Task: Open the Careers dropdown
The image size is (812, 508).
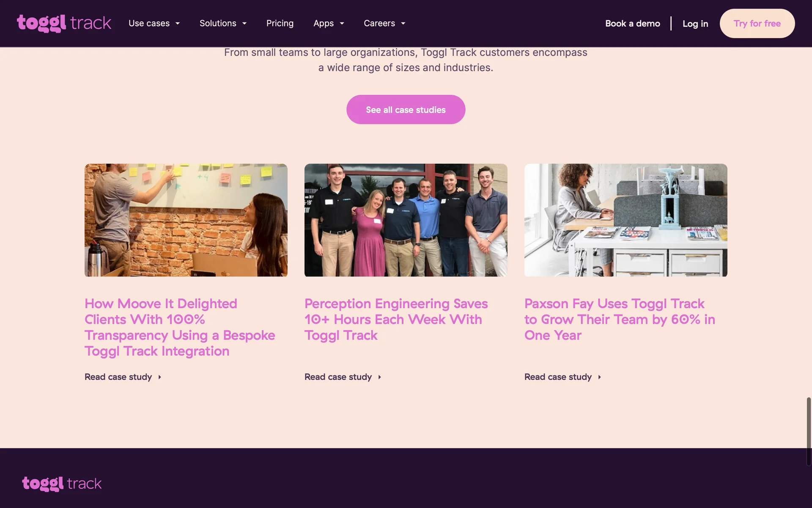Action: pyautogui.click(x=384, y=23)
